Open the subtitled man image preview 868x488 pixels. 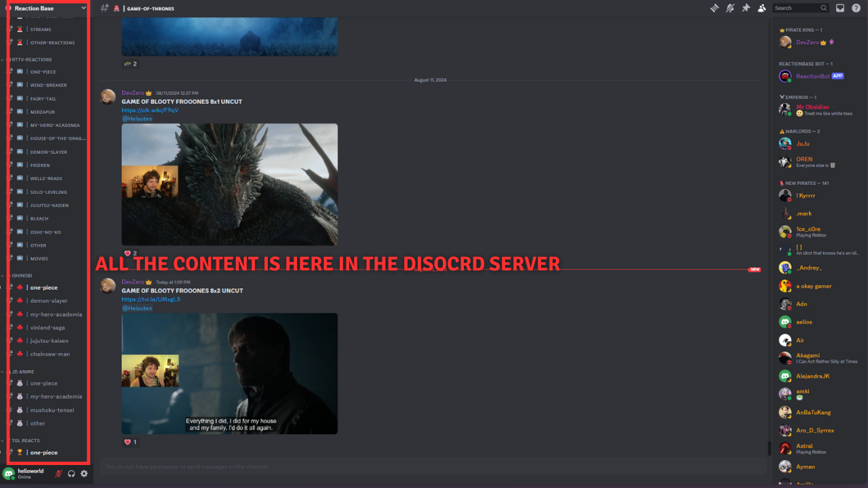[x=229, y=373]
